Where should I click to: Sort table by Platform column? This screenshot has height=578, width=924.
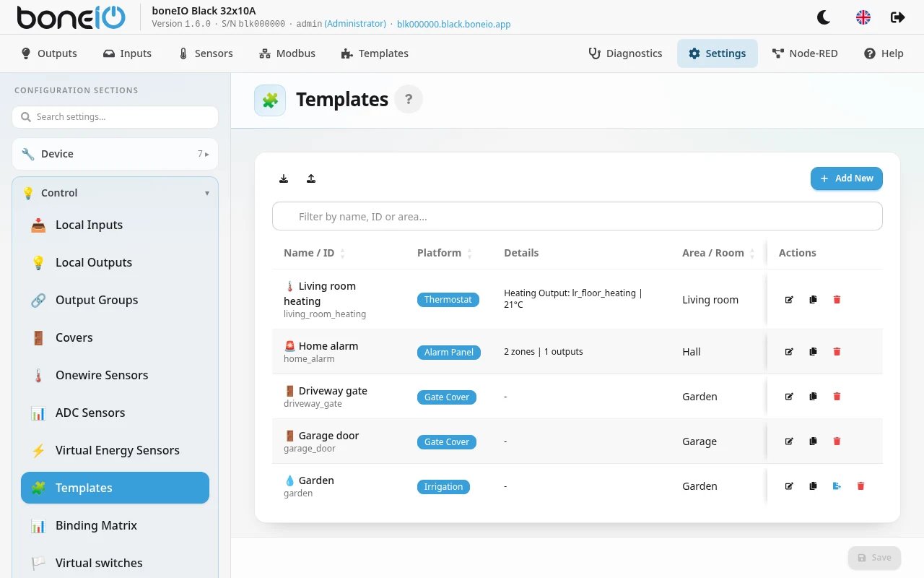point(445,253)
